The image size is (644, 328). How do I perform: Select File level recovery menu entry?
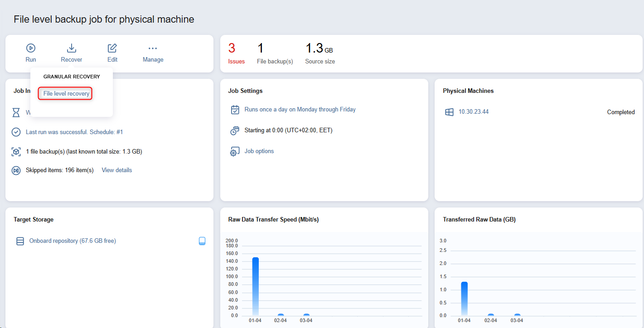tap(66, 94)
